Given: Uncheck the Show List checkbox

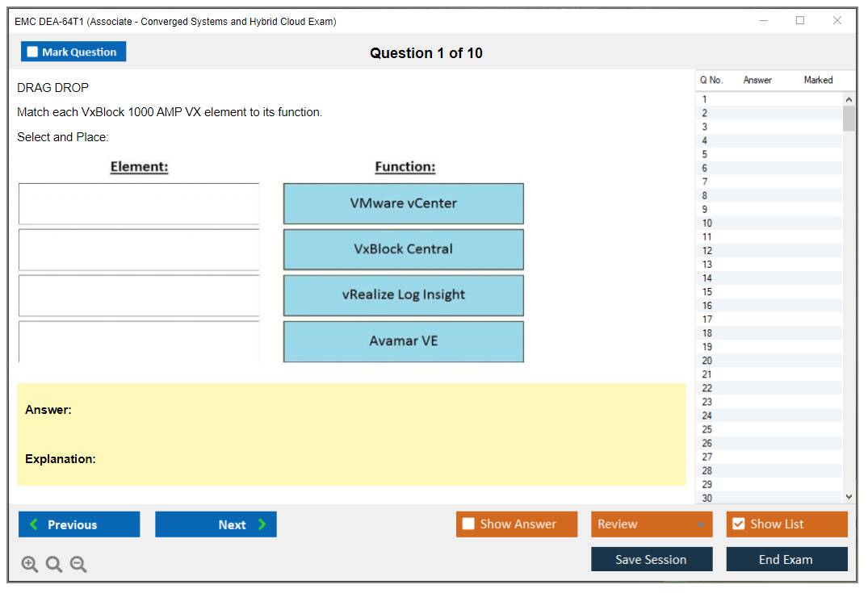Looking at the screenshot, I should point(738,524).
